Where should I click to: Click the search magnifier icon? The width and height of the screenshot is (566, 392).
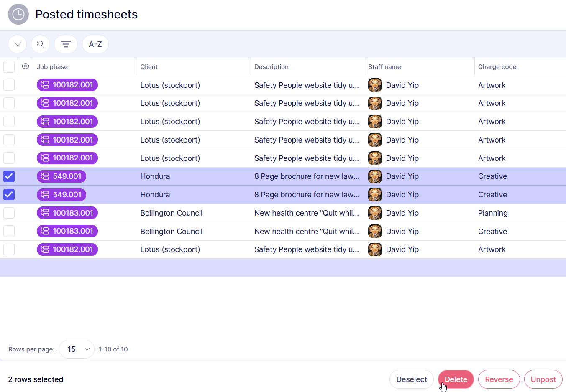tap(40, 44)
